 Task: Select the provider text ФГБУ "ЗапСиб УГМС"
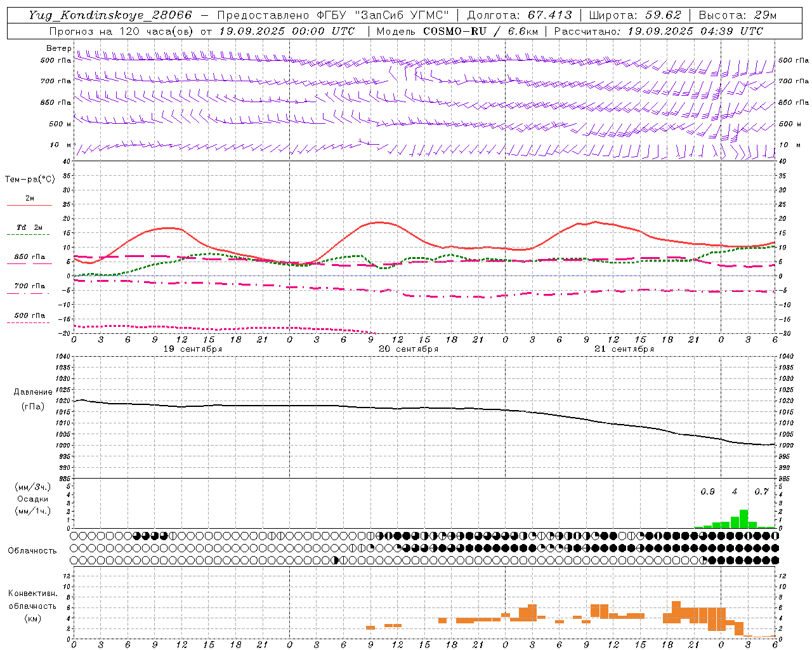[x=383, y=15]
